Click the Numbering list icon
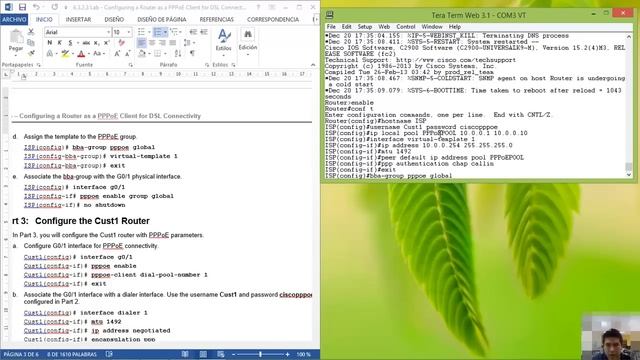This screenshot has height=360, width=640. click(x=158, y=32)
